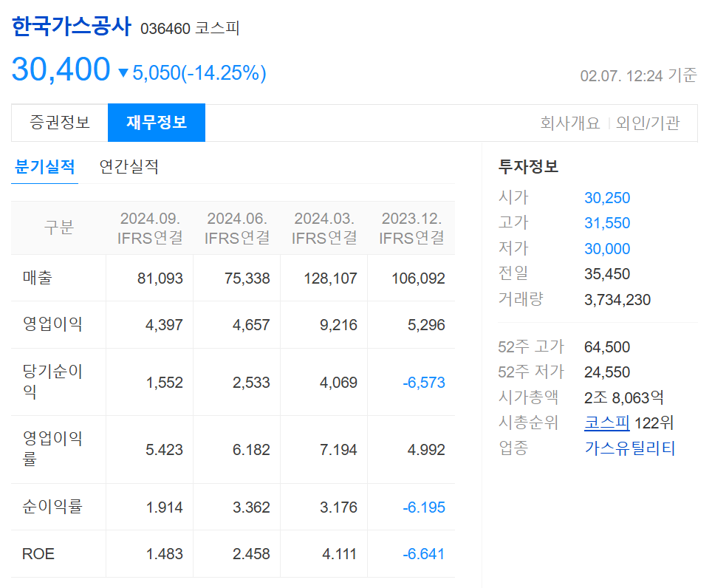Click the down-triangle price change icon
The image size is (712, 588).
(123, 73)
